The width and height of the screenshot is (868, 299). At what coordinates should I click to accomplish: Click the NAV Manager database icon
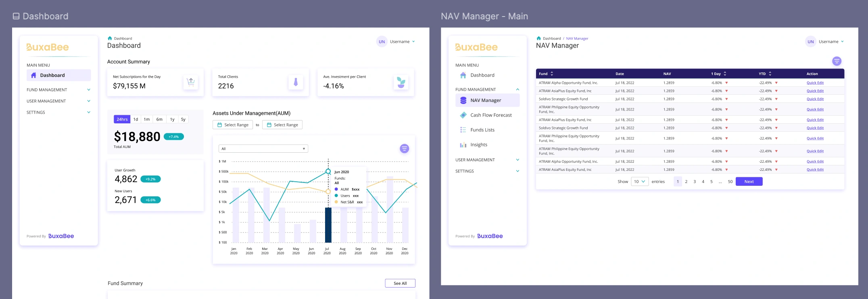463,100
